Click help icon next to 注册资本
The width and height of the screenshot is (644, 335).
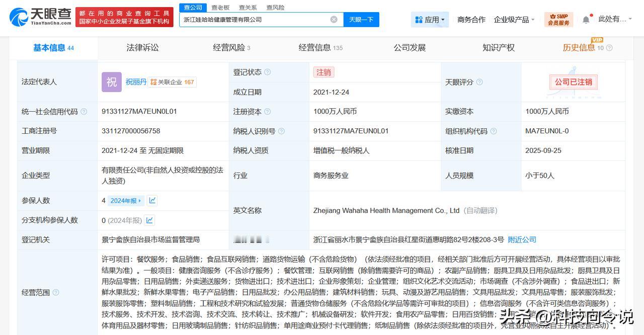pos(267,112)
